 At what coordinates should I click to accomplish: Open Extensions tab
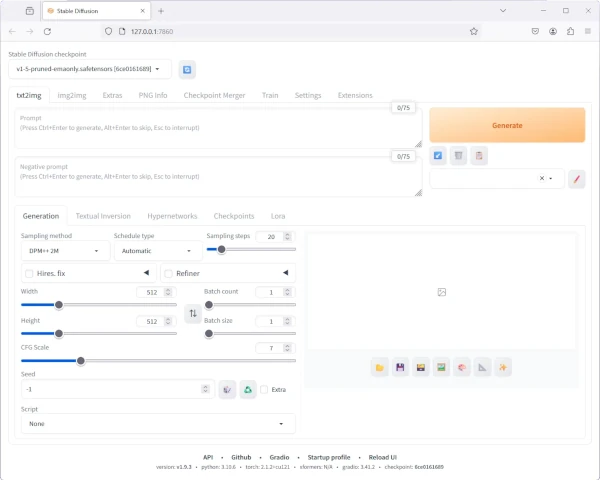point(355,95)
